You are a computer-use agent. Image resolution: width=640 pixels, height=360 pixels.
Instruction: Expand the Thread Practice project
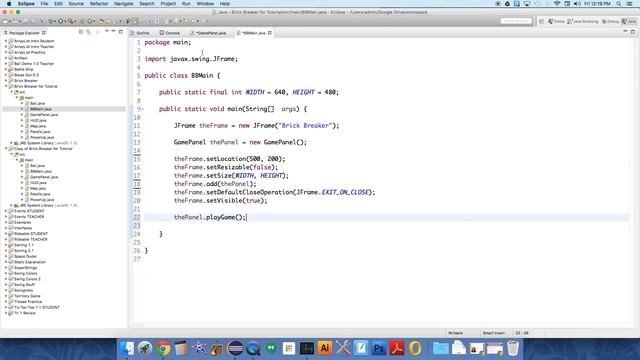(6, 302)
